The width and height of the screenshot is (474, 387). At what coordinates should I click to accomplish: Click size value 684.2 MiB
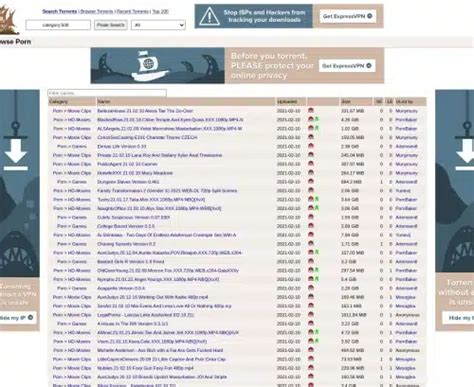(352, 182)
